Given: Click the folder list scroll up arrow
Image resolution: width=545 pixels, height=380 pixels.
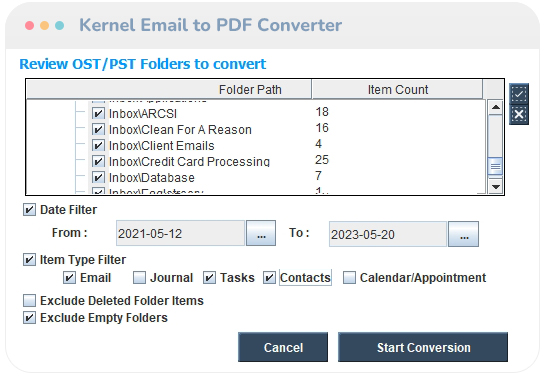Looking at the screenshot, I should 495,107.
